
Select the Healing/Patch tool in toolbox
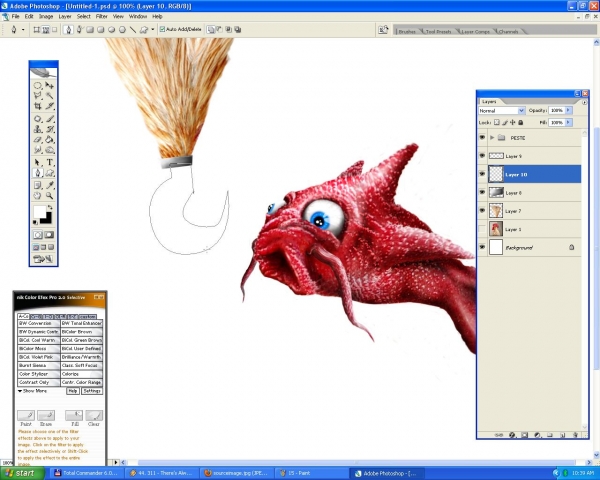click(38, 119)
